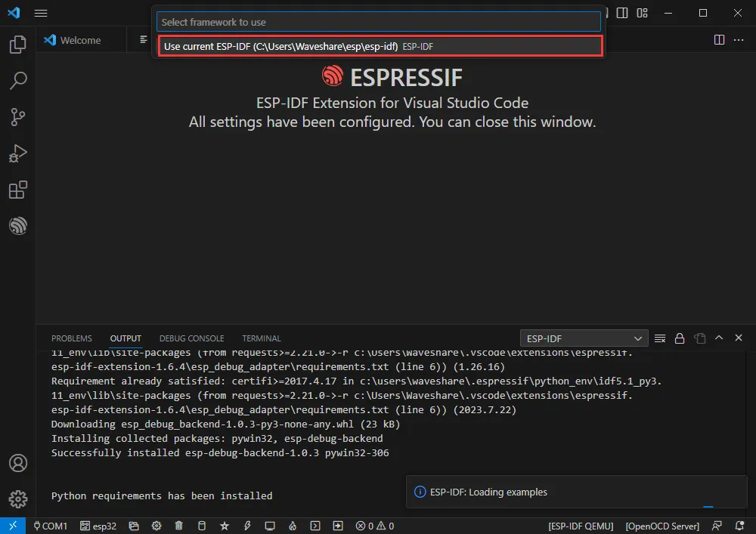Switch to the TERMINAL tab
This screenshot has width=756, height=534.
tap(261, 338)
